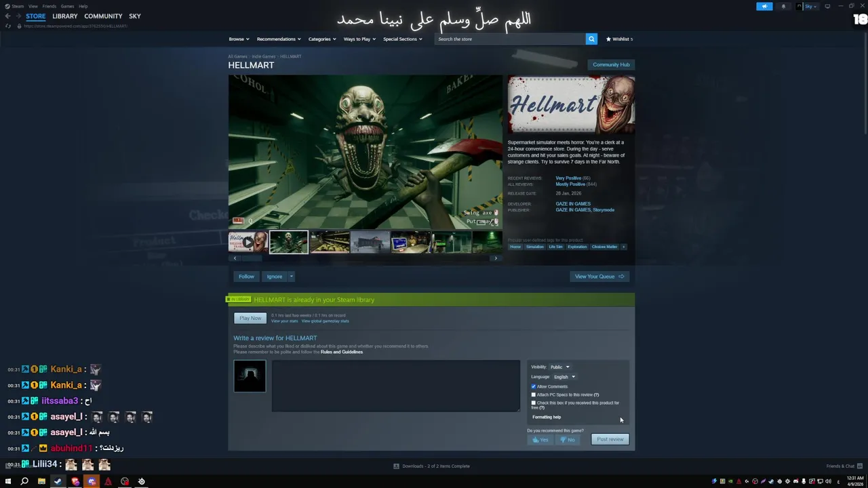This screenshot has height=488, width=868.
Task: Click the thumbs down No recommend button
Action: (567, 440)
